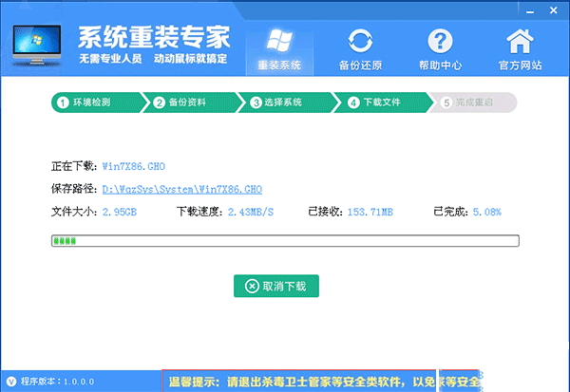Click the version V icon

(11, 382)
